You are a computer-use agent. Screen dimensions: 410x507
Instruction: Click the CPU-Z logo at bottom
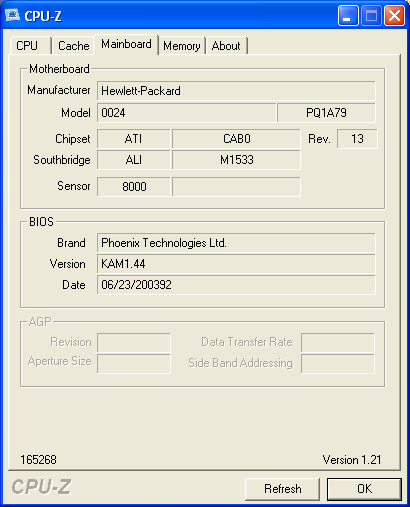[41, 487]
